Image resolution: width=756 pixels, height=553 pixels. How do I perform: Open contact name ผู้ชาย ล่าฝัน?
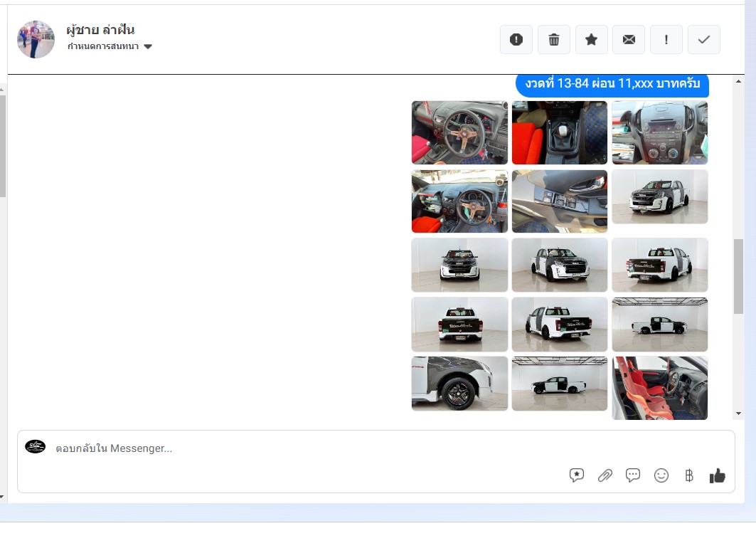point(100,30)
